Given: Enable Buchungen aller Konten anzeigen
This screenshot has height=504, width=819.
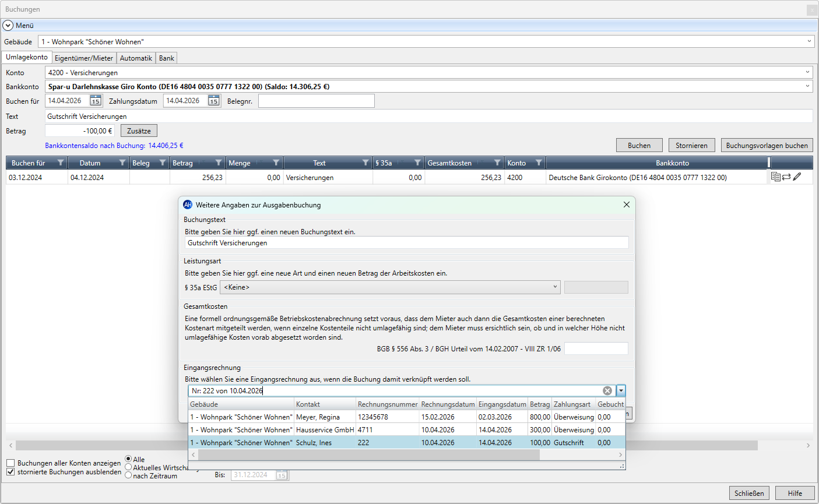Looking at the screenshot, I should (x=10, y=463).
